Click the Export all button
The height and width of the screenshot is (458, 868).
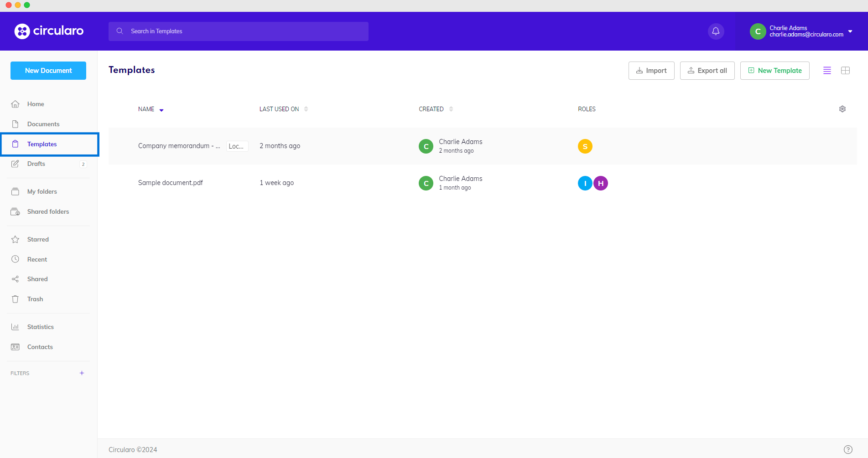707,71
